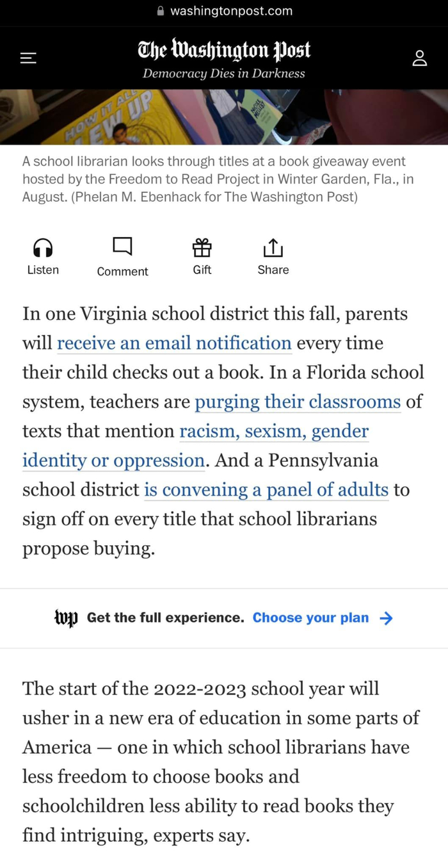Open the 'purging their classrooms' link
The height and width of the screenshot is (868, 448).
coord(298,402)
